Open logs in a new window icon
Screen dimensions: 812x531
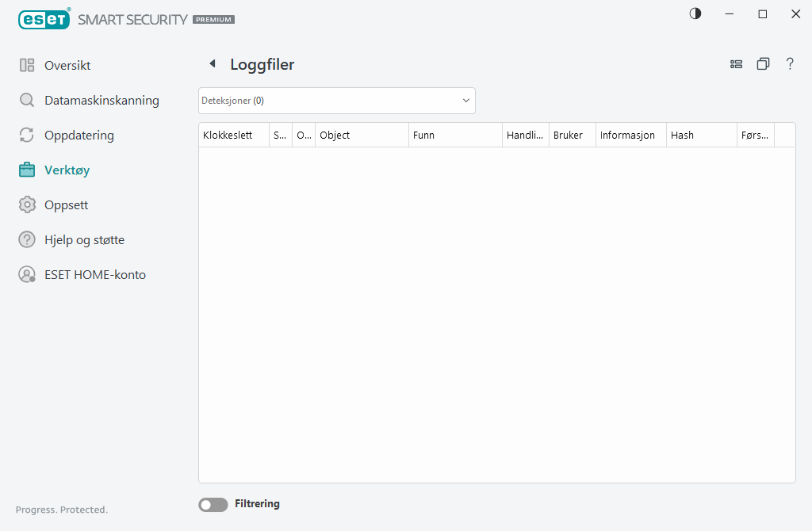pyautogui.click(x=763, y=64)
